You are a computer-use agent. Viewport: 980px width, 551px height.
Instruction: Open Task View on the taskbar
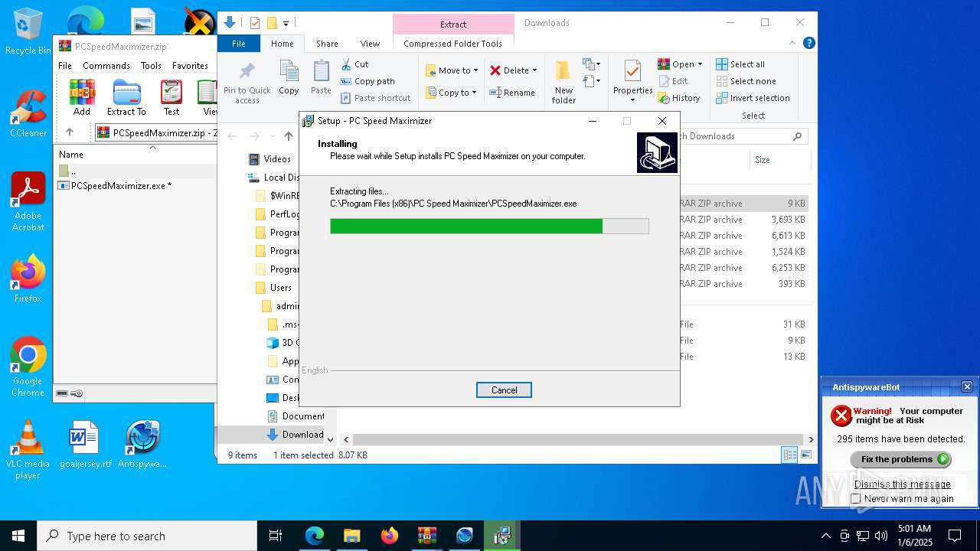point(276,536)
